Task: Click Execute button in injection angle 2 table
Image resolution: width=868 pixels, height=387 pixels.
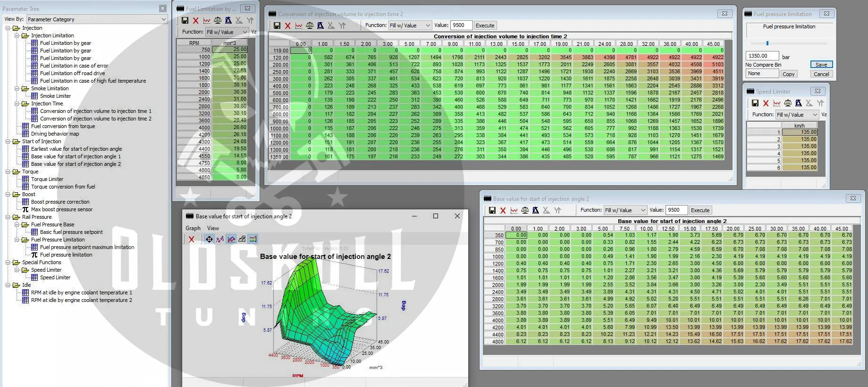Action: pyautogui.click(x=700, y=210)
